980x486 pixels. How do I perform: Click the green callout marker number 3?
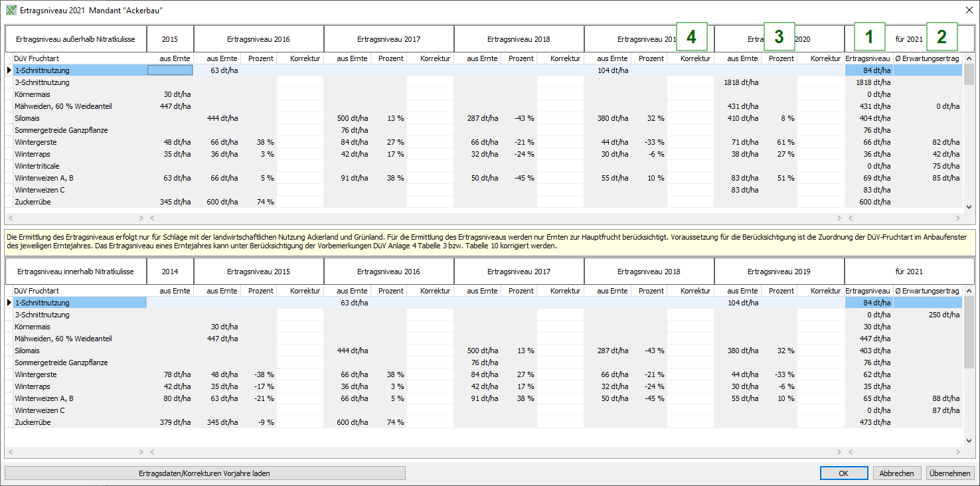pos(779,37)
